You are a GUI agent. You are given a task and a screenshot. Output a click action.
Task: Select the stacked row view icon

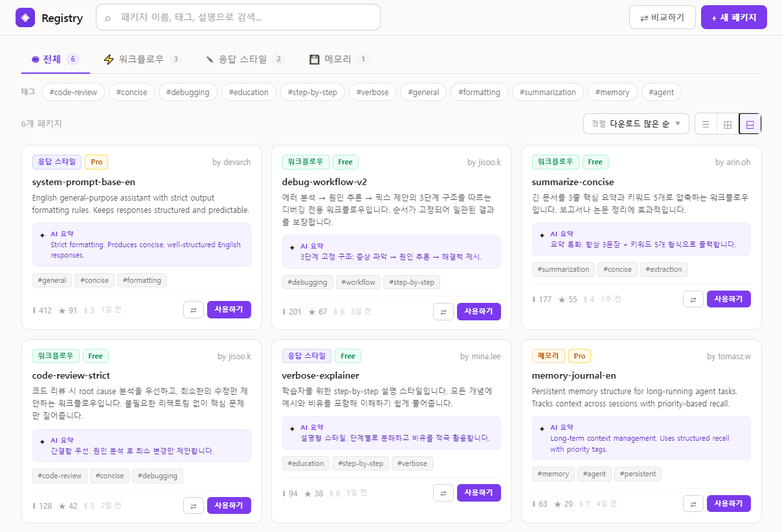point(748,124)
